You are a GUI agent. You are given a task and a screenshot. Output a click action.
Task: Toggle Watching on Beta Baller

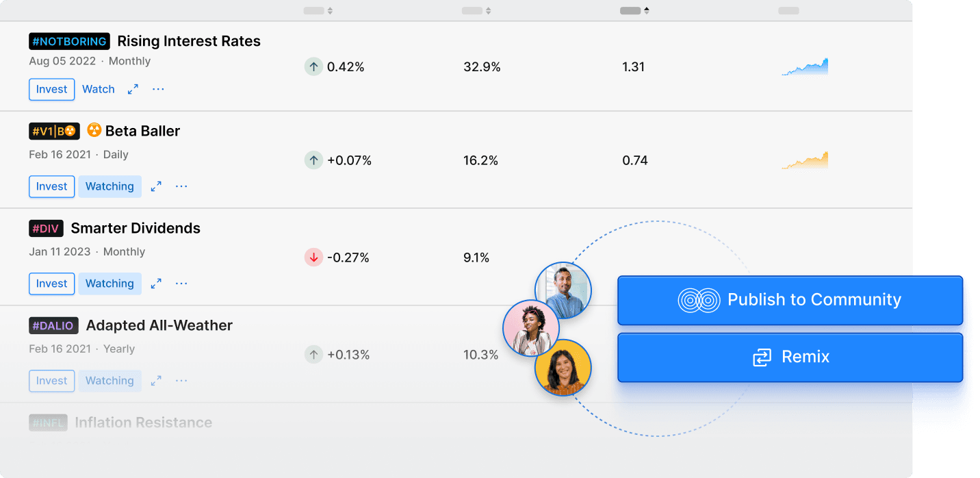(109, 186)
